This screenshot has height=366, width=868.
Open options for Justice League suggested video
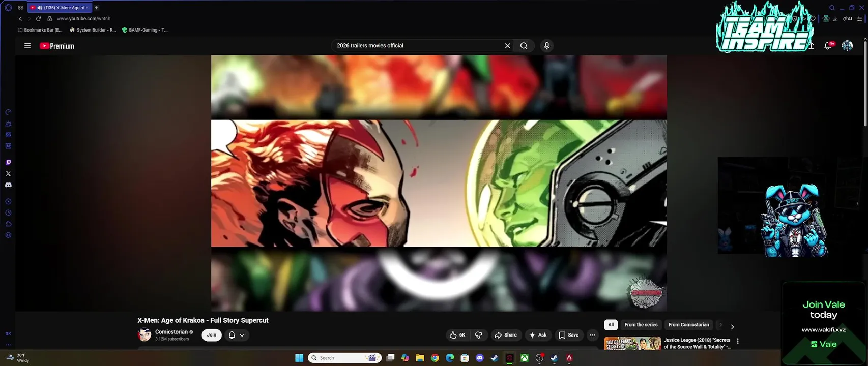point(738,341)
